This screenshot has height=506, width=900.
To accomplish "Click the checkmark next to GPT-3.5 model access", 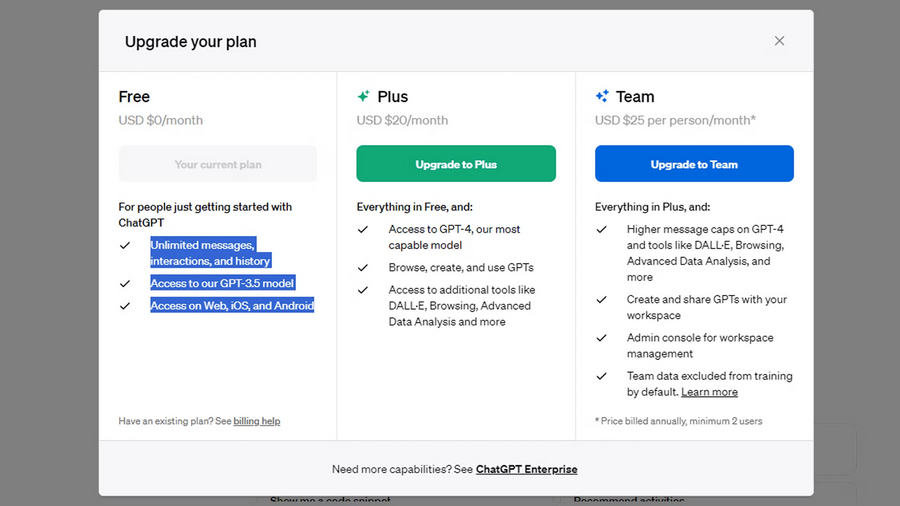I will (125, 284).
